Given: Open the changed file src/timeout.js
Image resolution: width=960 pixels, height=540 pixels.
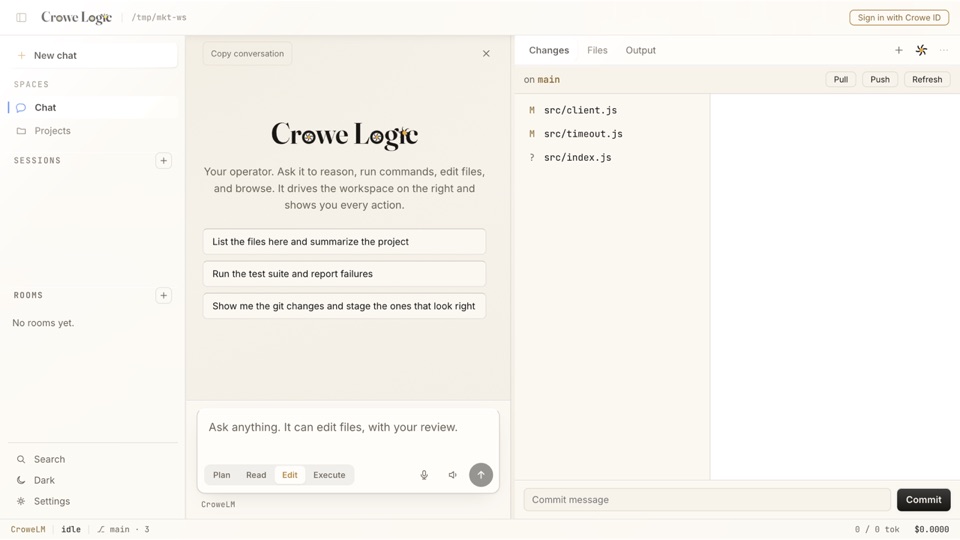Looking at the screenshot, I should click(x=612, y=133).
